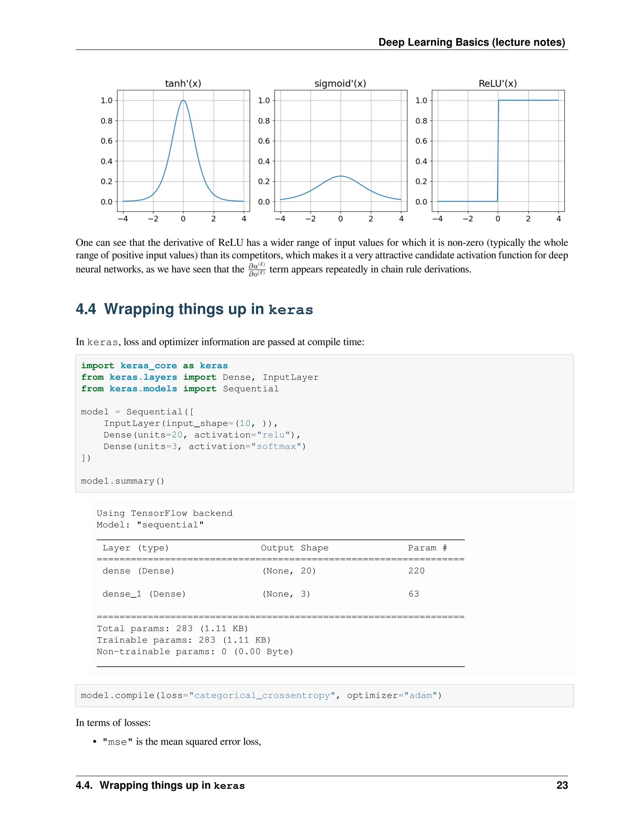Click the tanh'(x) derivative plot

click(183, 151)
